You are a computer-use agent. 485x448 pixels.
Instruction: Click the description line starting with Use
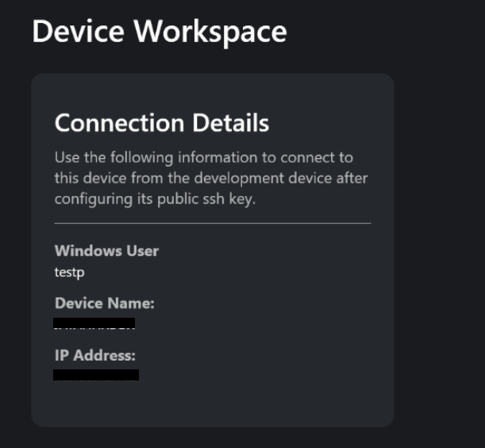tap(204, 157)
